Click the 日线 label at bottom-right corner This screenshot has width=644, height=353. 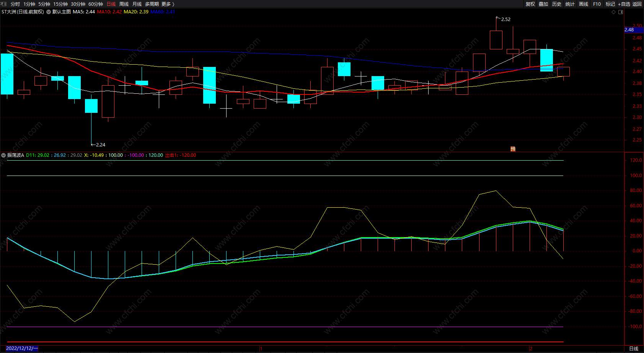(634, 349)
